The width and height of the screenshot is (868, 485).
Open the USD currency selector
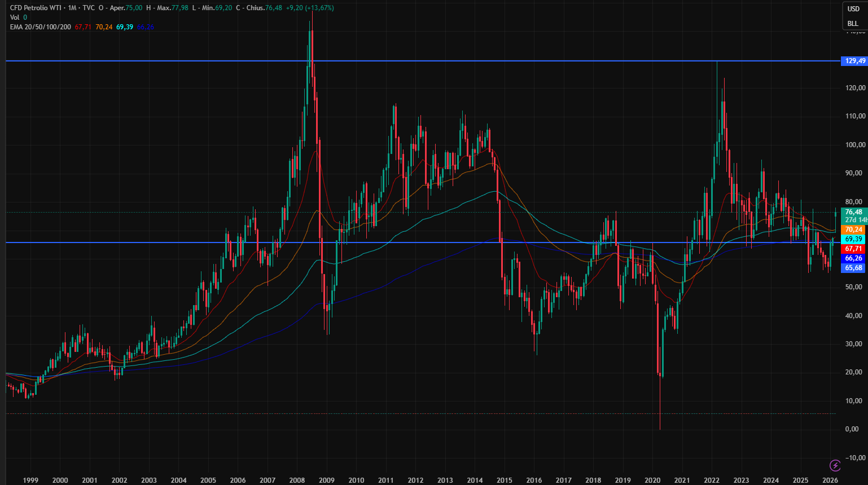coord(853,9)
